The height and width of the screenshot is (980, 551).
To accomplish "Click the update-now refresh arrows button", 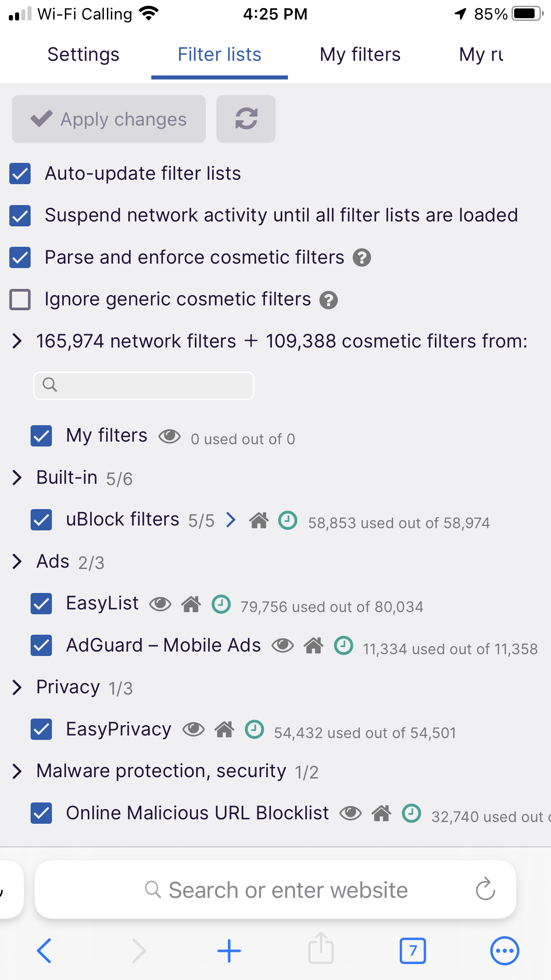I will pos(246,119).
